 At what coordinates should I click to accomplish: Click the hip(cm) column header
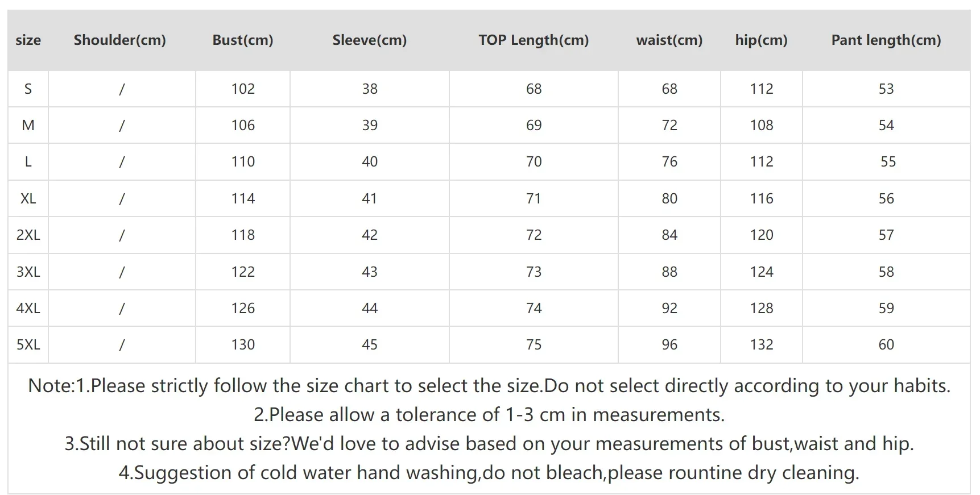(x=761, y=40)
